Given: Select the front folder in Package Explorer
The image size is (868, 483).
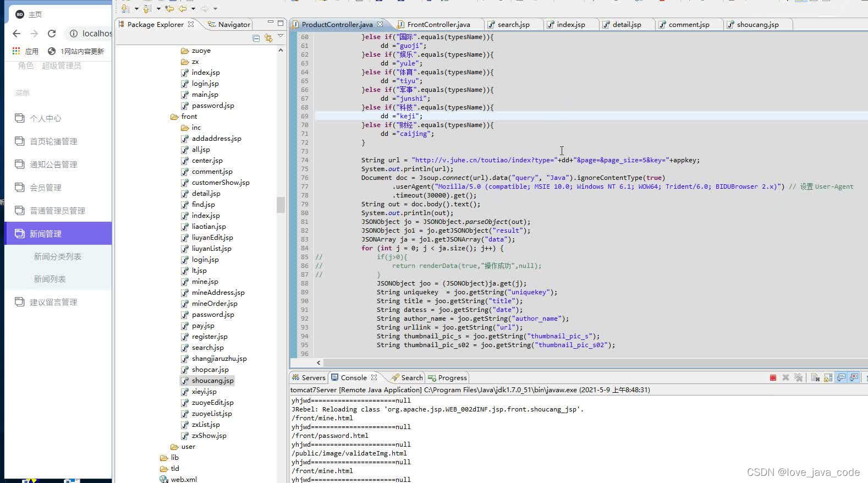Looking at the screenshot, I should (189, 116).
